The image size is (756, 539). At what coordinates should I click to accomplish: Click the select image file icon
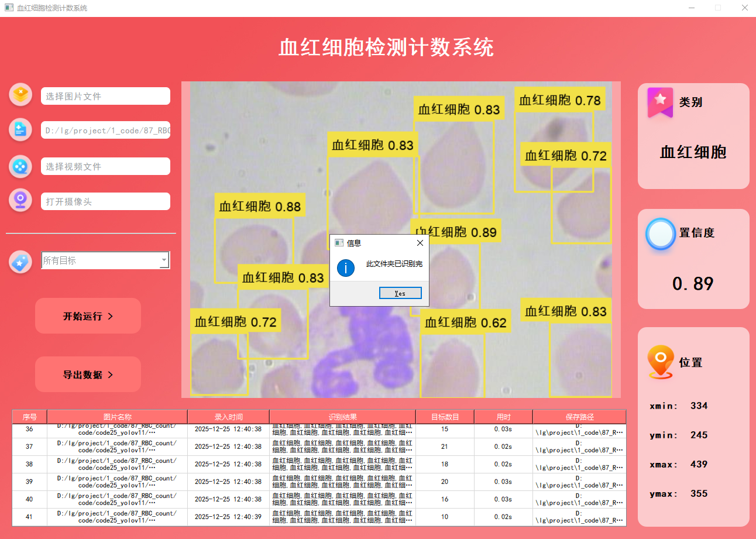[x=20, y=94]
